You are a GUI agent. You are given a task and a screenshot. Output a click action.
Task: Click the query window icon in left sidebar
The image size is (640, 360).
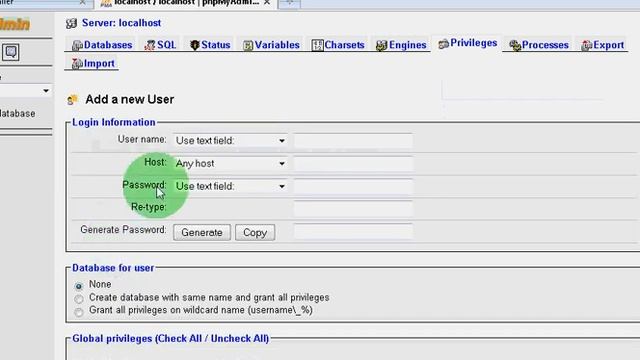[x=11, y=52]
